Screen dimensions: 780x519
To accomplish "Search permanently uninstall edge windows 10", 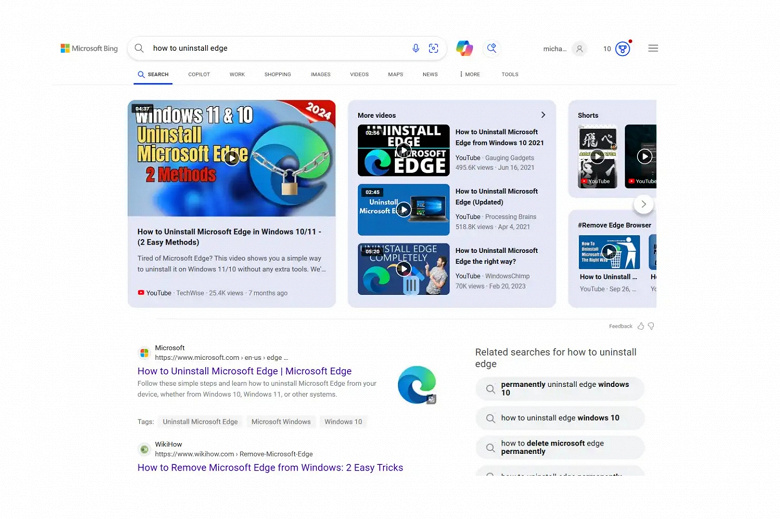I will tap(560, 389).
